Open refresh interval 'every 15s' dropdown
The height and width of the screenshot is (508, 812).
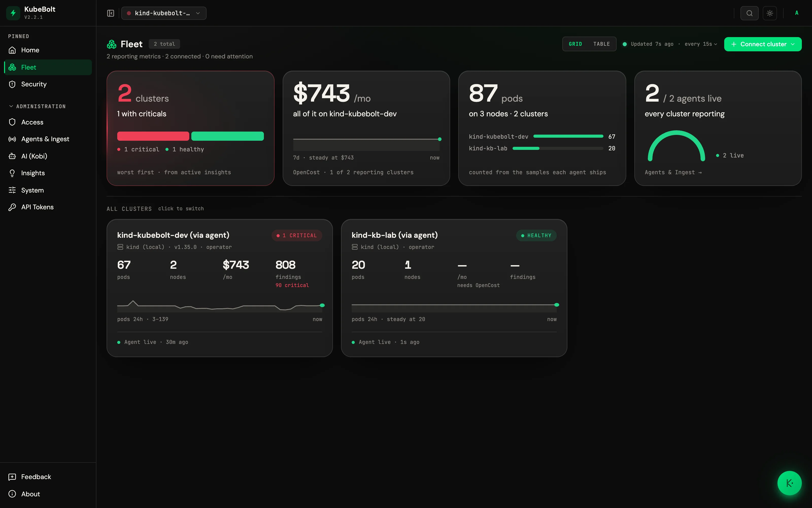701,44
